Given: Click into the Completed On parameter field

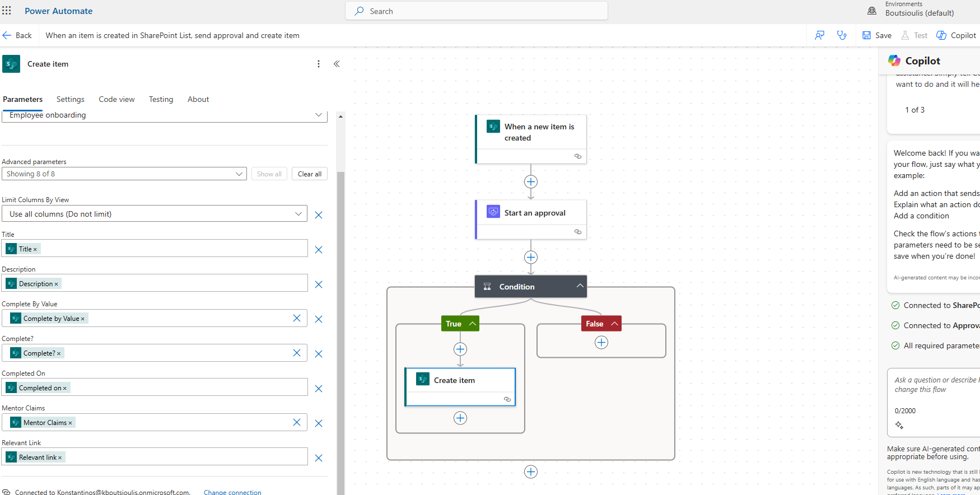Looking at the screenshot, I should (155, 387).
